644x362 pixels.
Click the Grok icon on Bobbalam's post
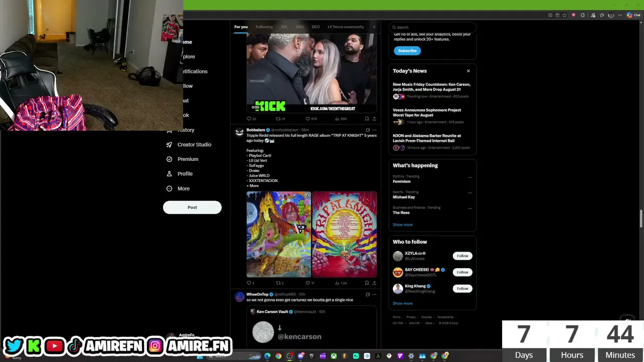[367, 130]
